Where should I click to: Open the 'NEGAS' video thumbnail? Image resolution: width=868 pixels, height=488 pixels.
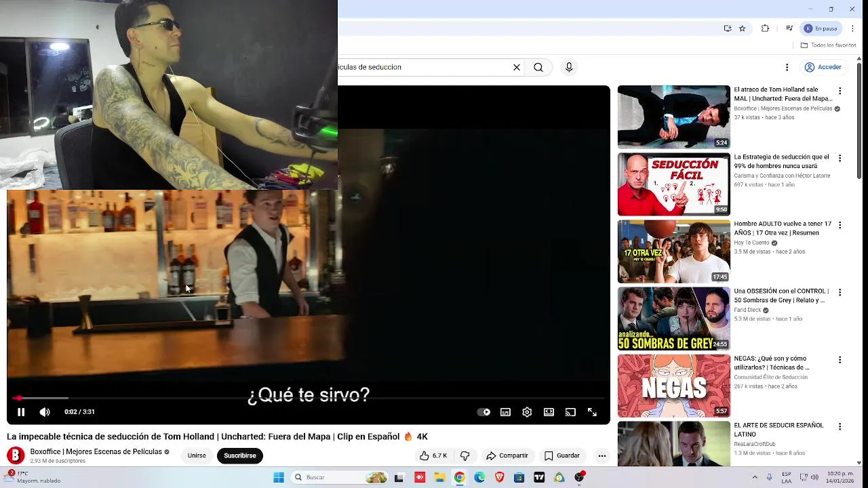click(674, 386)
